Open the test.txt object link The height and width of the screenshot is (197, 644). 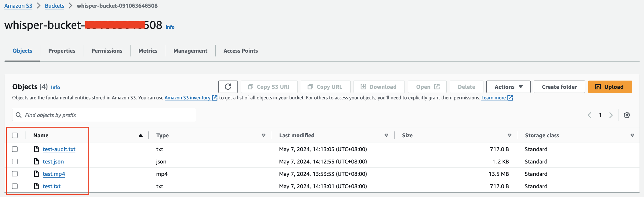pyautogui.click(x=52, y=186)
